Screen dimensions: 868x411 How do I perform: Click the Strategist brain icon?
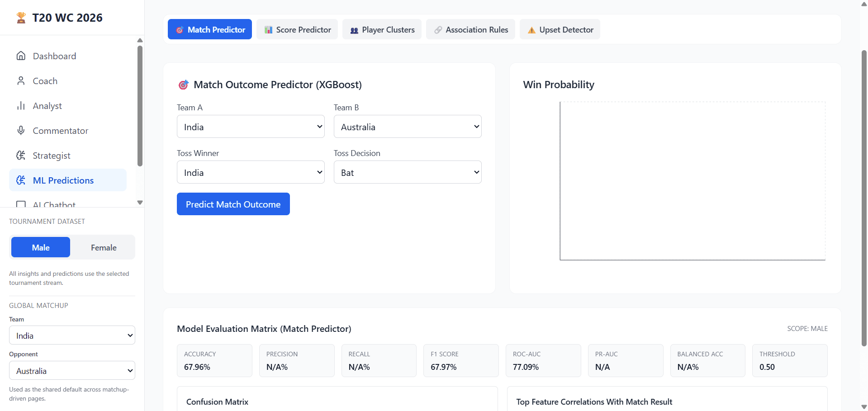21,156
